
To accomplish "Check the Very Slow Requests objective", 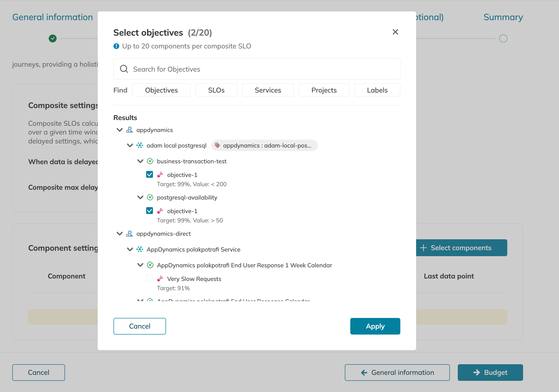I will 149,278.
